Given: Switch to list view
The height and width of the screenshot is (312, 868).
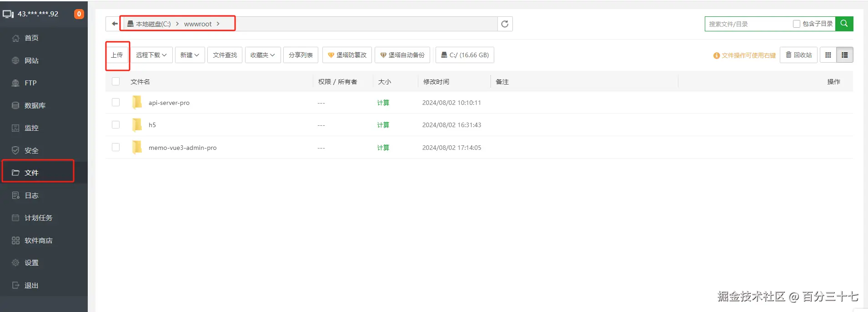Looking at the screenshot, I should tap(845, 55).
